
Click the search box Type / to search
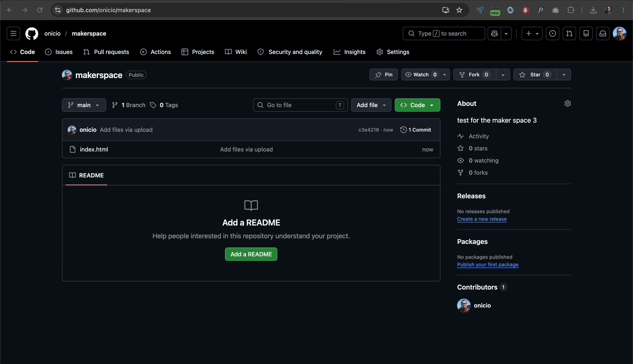coord(444,33)
